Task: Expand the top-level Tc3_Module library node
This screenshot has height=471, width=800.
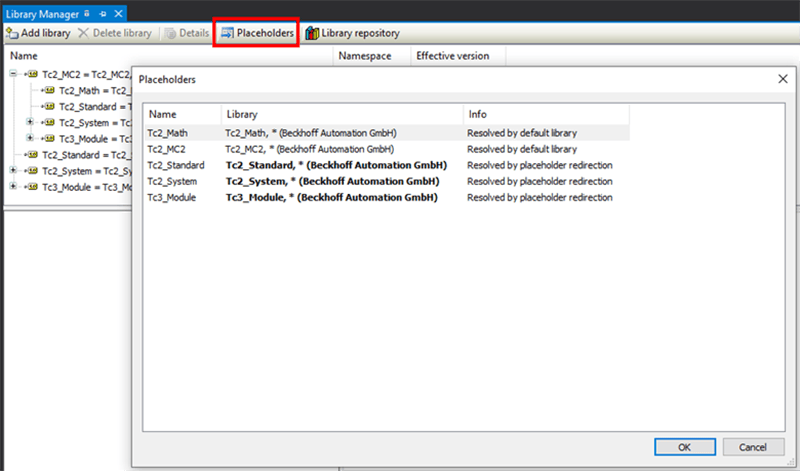Action: 13,187
